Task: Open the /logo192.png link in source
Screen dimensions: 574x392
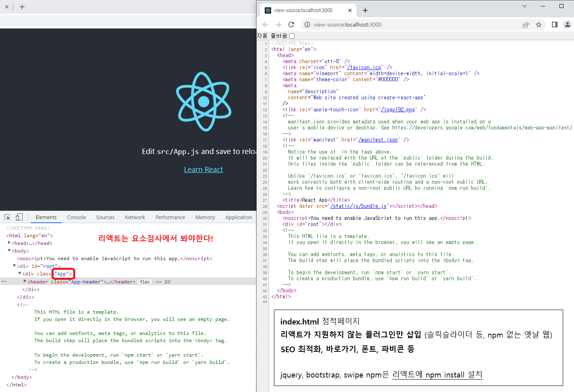Action: [x=398, y=110]
